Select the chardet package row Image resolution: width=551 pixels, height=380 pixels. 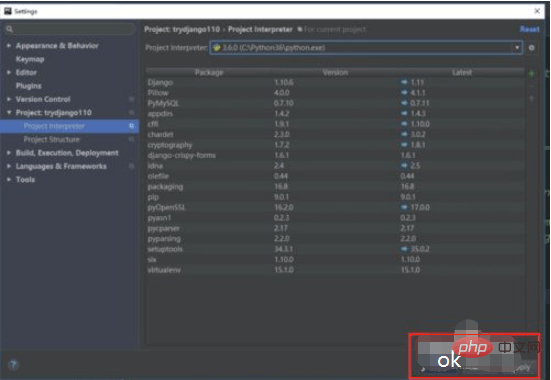(x=335, y=135)
